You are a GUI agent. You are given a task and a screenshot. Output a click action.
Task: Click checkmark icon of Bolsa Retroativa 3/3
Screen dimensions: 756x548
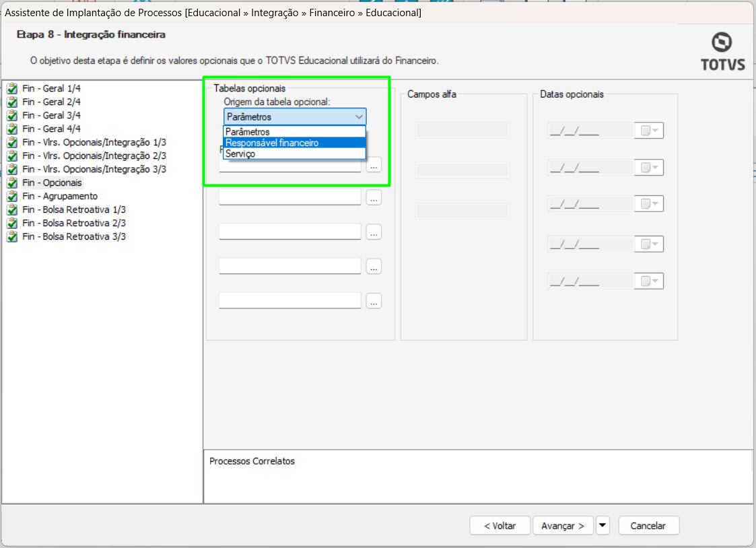12,237
